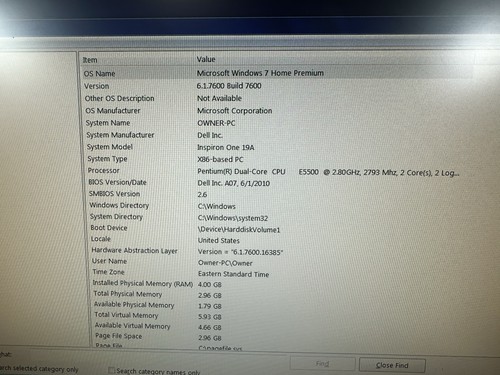This screenshot has height=375, width=500.
Task: Click the 4.66 GB value
Action: tap(210, 327)
